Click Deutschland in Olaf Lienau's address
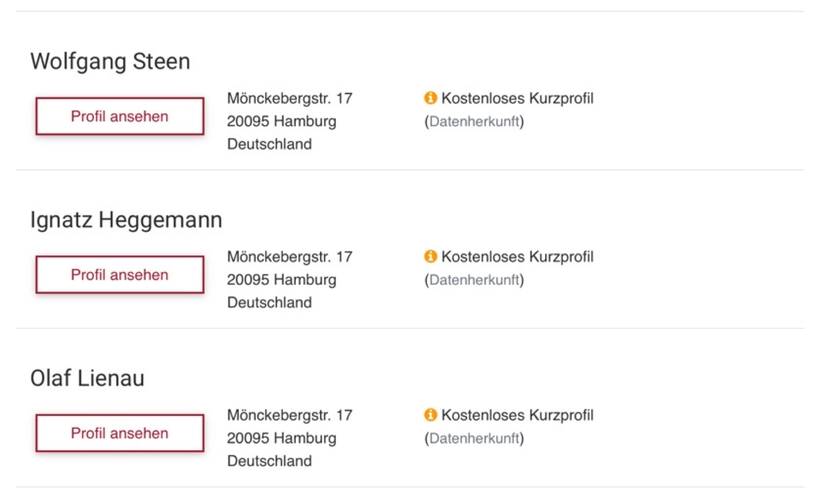 click(x=269, y=461)
